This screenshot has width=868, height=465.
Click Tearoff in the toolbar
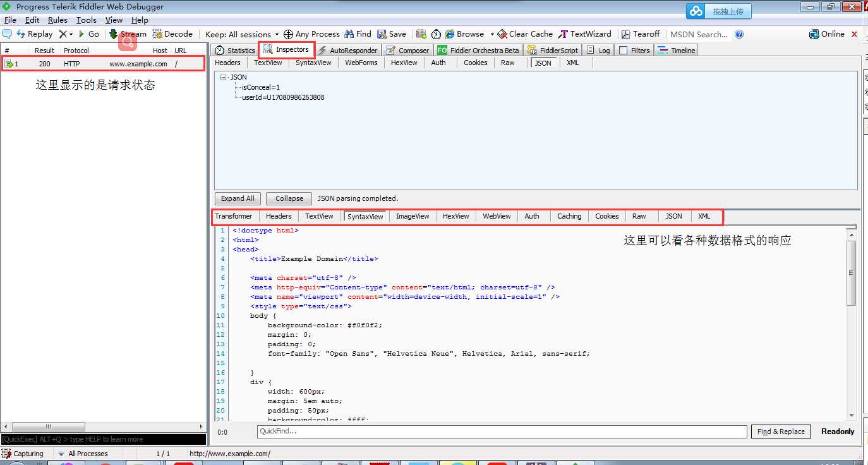[641, 34]
